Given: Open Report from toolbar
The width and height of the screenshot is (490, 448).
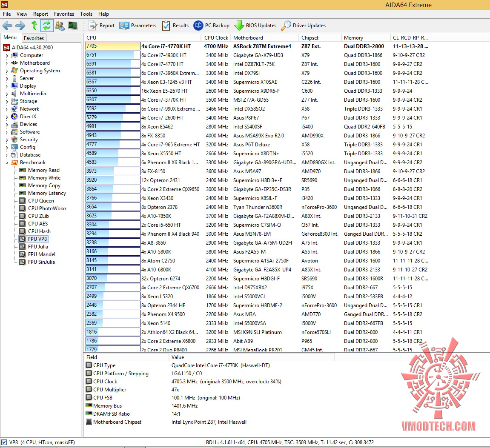Looking at the screenshot, I should (102, 26).
